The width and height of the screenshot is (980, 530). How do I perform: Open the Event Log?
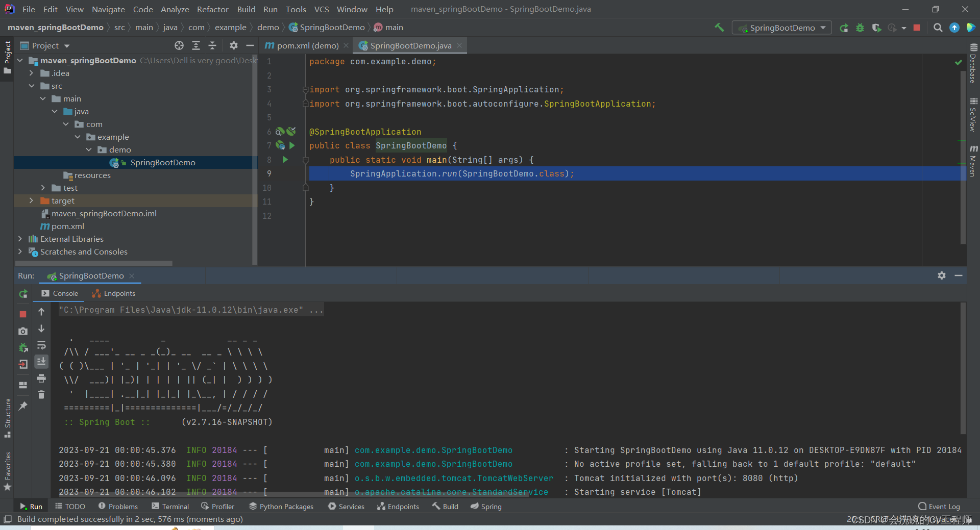[x=939, y=507]
